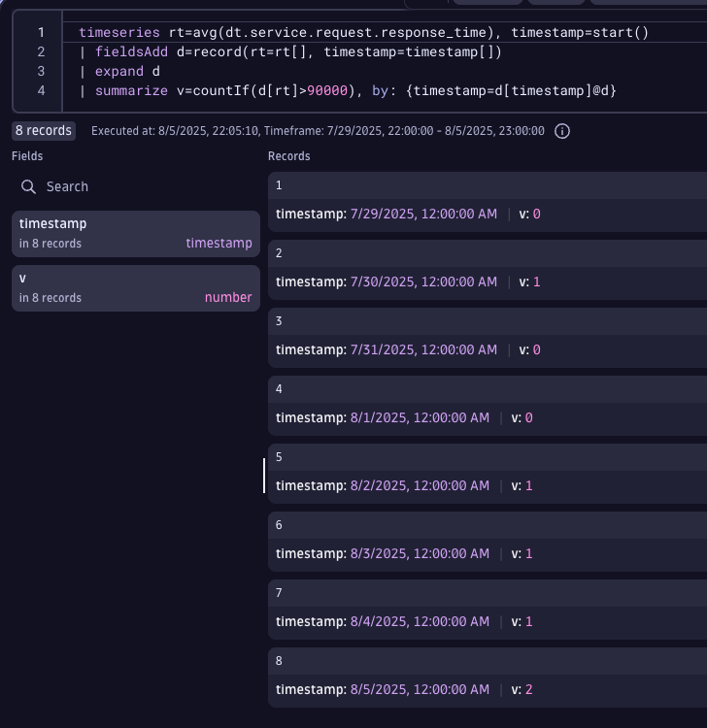Viewport: 707px width, 728px height.
Task: Click record timestamp 8/1/2025, 12:00:00 AM
Action: 420,417
